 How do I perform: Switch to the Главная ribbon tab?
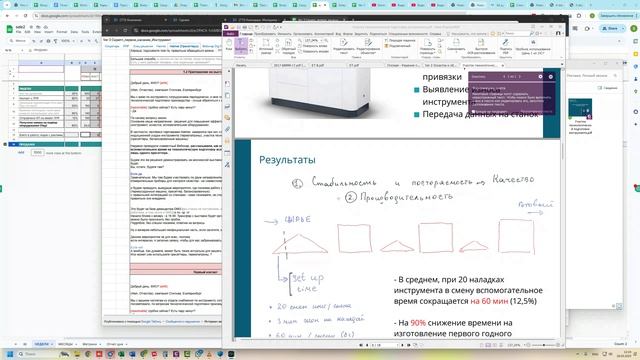click(x=246, y=34)
